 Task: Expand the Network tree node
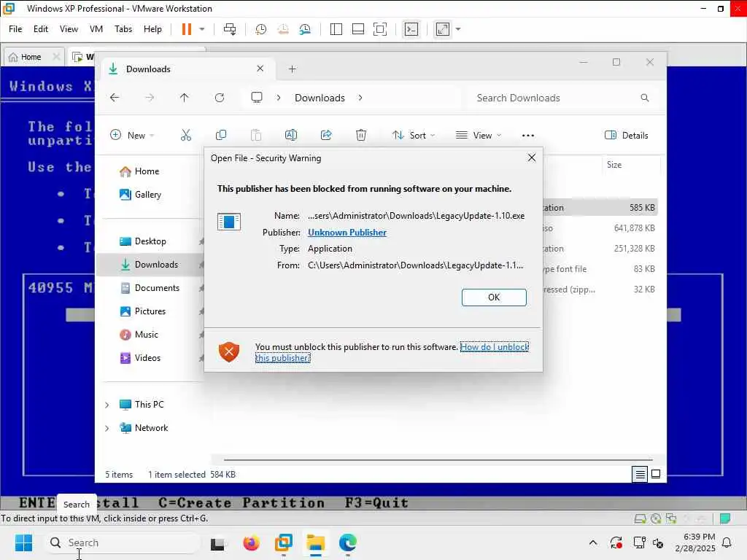[107, 428]
